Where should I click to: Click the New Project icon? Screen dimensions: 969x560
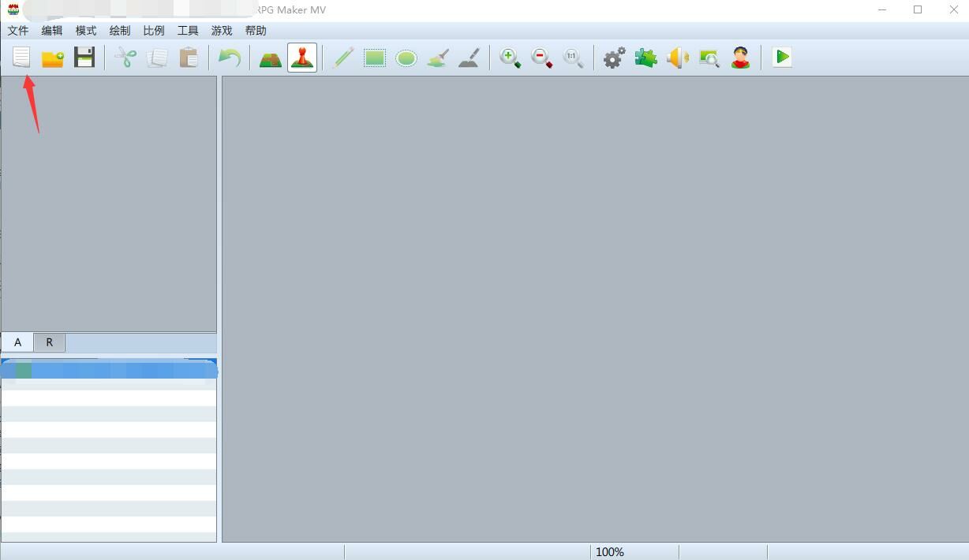21,58
